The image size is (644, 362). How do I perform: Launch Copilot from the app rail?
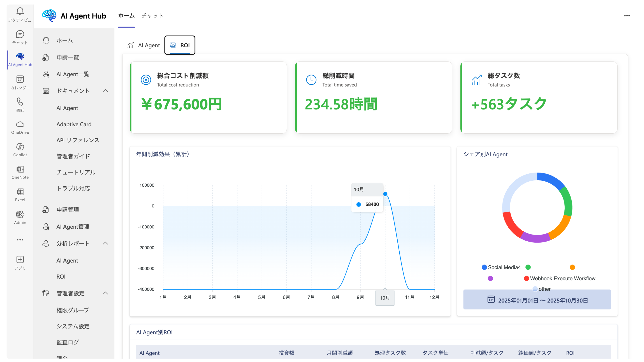[x=20, y=147]
